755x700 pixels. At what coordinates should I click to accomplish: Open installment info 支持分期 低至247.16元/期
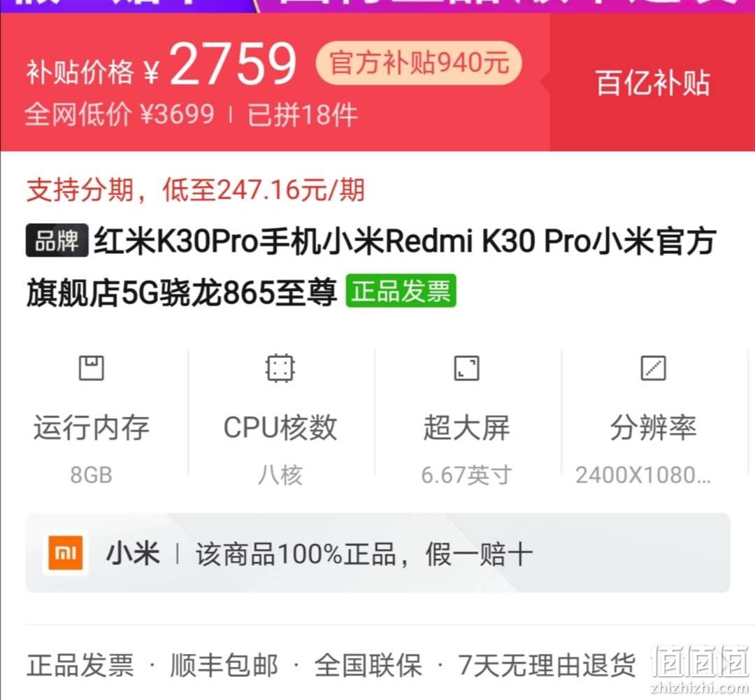(x=196, y=190)
